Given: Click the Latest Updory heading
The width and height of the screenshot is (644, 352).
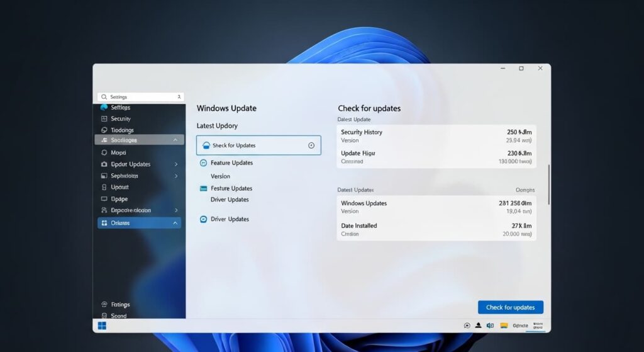Looking at the screenshot, I should click(x=217, y=126).
